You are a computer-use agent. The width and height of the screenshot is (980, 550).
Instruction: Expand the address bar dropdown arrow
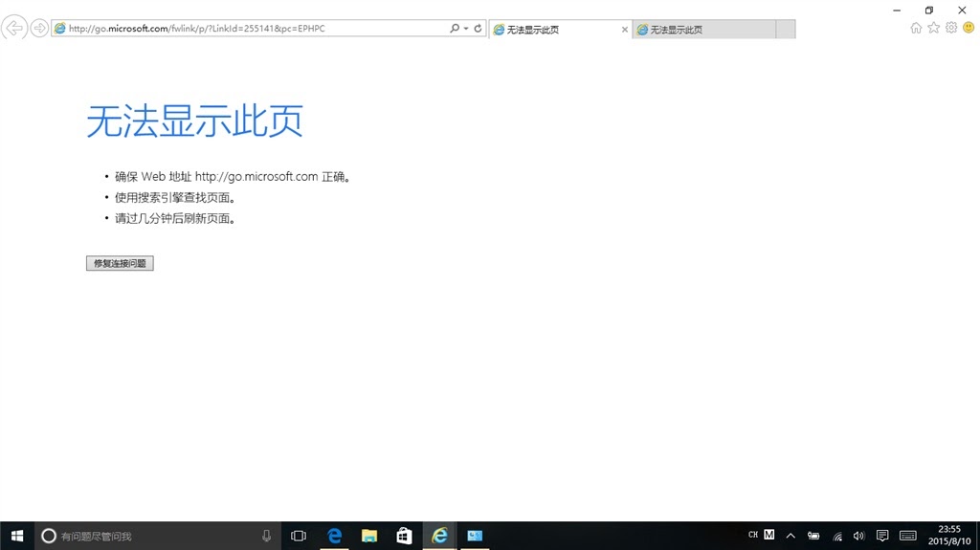[466, 28]
